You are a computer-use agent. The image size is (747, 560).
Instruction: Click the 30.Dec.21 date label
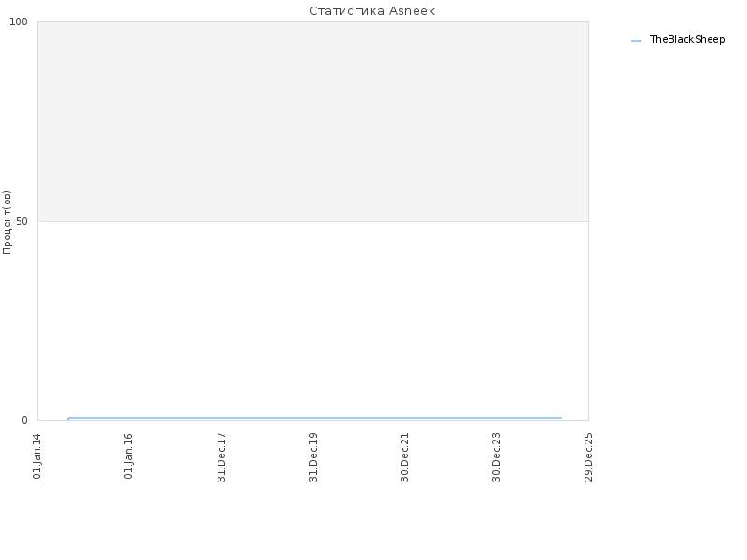[x=404, y=457]
